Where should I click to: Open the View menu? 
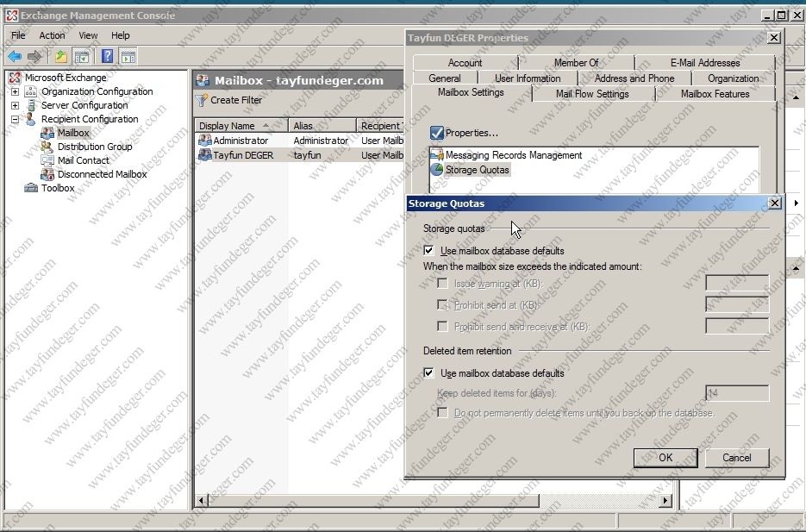[88, 35]
